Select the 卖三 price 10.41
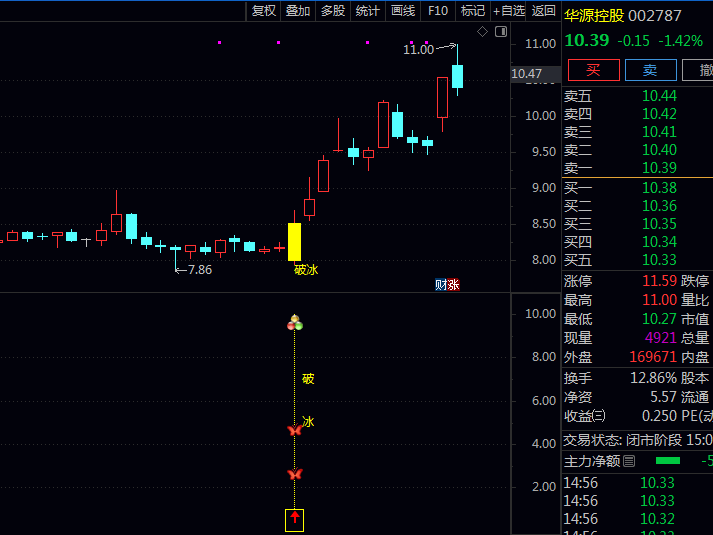The image size is (713, 535). coord(659,132)
